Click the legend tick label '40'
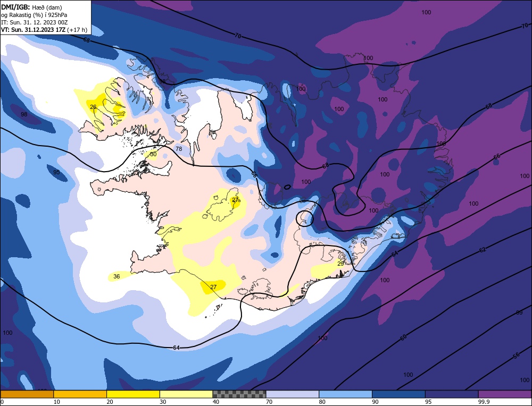The height and width of the screenshot is (406, 532). [216, 402]
